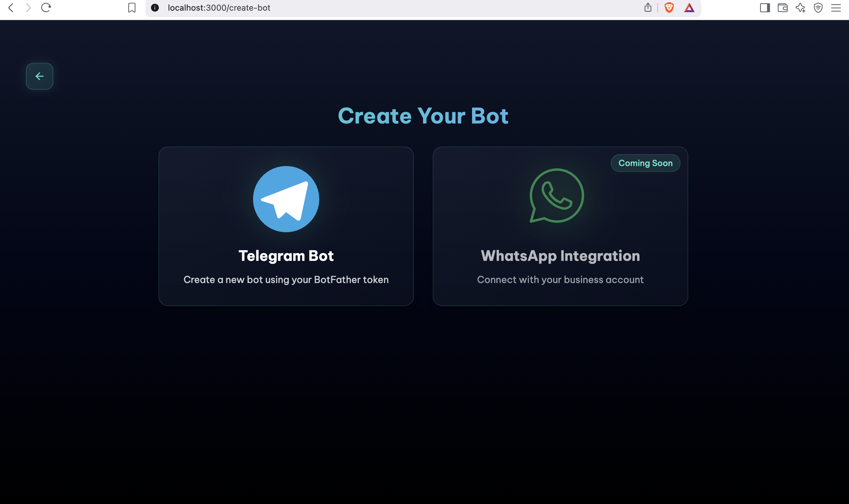Click the localhost:3000/create-bot address field
The height and width of the screenshot is (504, 849).
[219, 7]
